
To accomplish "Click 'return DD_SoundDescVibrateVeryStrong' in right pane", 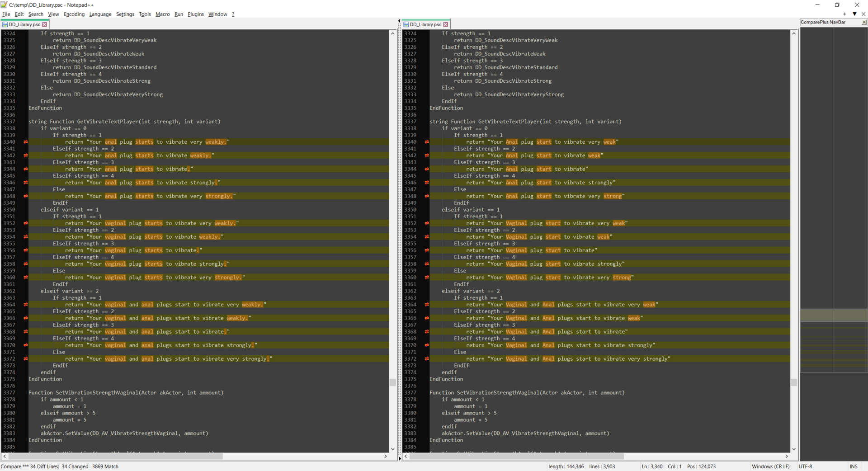I will 509,94.
